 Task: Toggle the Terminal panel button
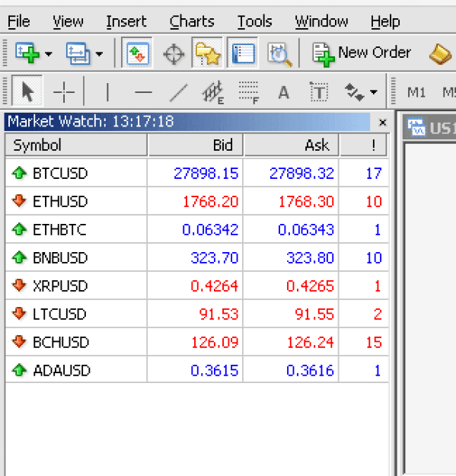tap(243, 53)
